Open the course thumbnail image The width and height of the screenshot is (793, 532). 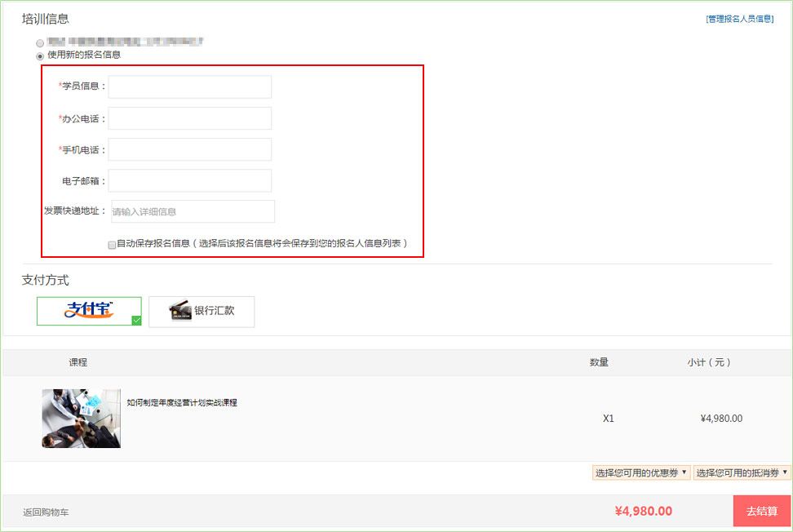(x=82, y=418)
